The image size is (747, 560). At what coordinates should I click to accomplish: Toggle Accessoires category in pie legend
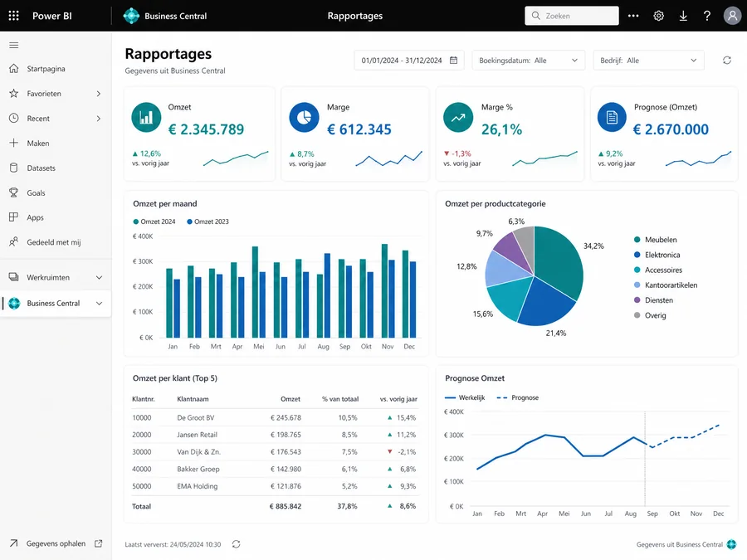(658, 270)
